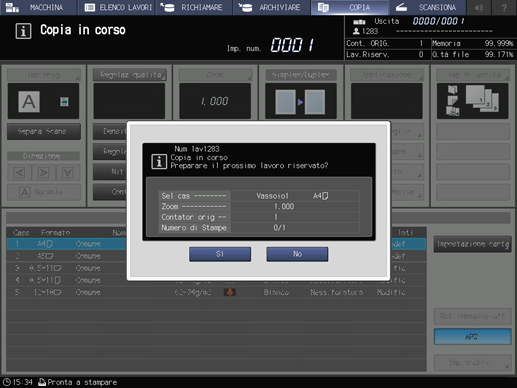Click red down-arrow icon in tray 5 row
The width and height of the screenshot is (517, 388).
230,292
